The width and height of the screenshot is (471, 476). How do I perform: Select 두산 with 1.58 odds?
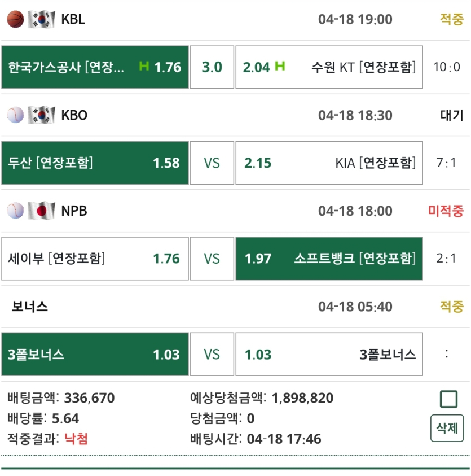(x=95, y=163)
